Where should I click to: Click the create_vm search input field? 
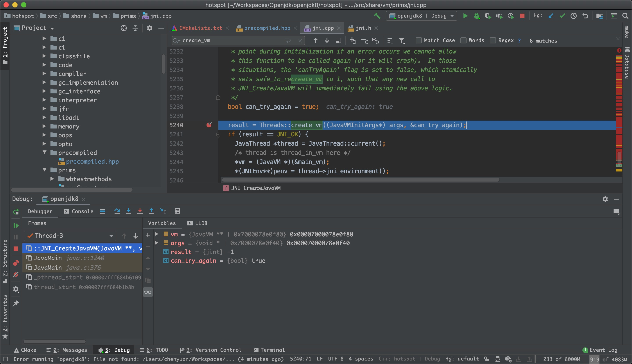(x=233, y=41)
